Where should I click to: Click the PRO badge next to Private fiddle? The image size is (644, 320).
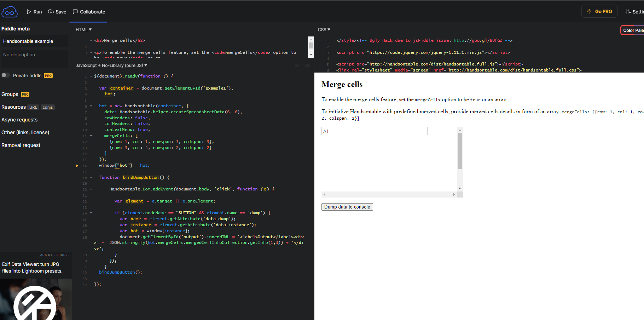(x=48, y=76)
